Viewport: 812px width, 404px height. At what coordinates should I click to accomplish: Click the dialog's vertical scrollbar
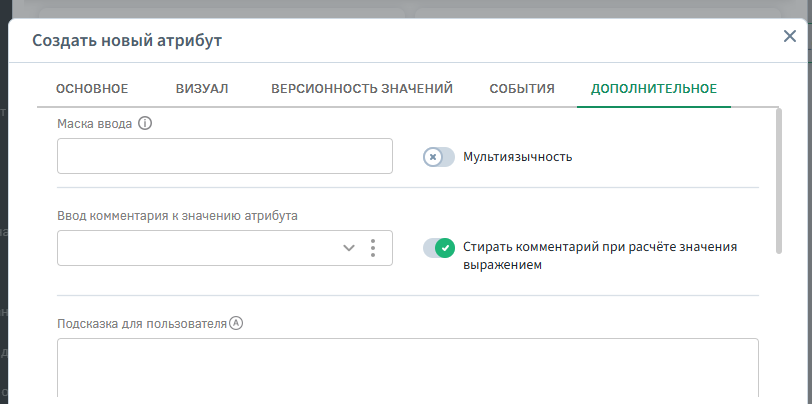[x=778, y=180]
